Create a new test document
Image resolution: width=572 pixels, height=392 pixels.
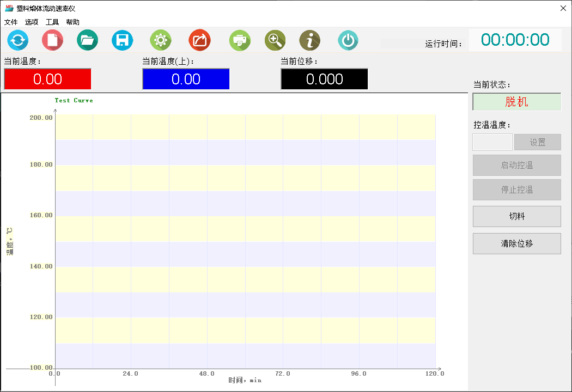point(52,40)
